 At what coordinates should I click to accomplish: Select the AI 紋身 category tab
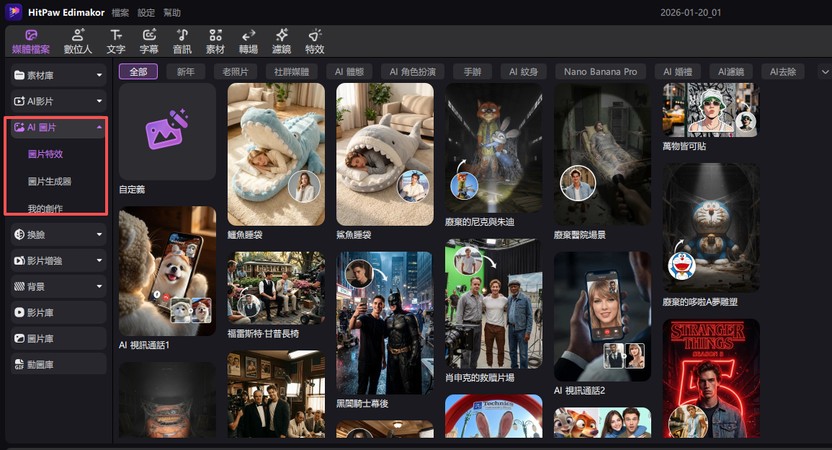tap(523, 72)
